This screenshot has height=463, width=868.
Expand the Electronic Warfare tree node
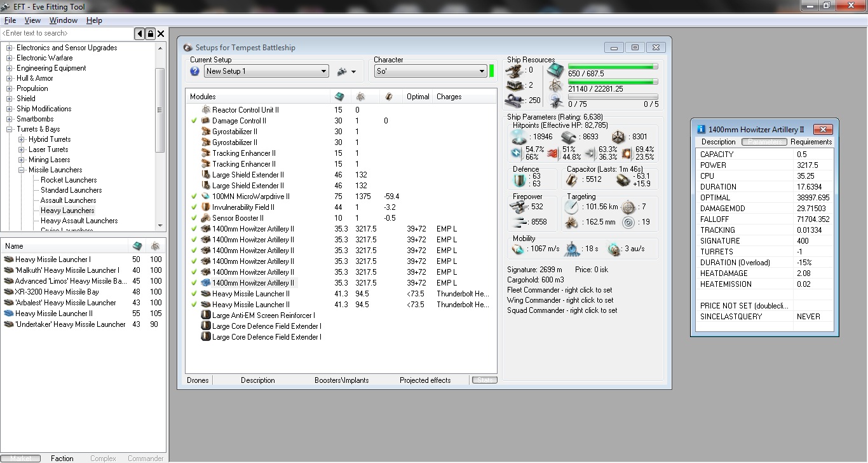pos(10,58)
